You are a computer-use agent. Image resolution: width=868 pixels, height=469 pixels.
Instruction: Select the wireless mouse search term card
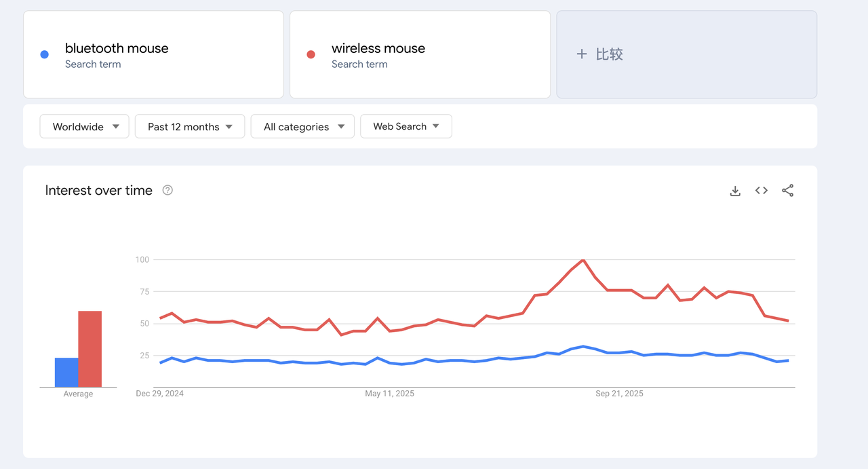(420, 54)
